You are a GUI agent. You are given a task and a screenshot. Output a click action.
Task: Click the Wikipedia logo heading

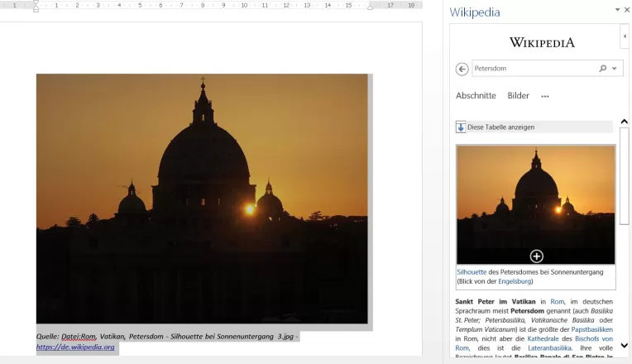[x=542, y=42]
